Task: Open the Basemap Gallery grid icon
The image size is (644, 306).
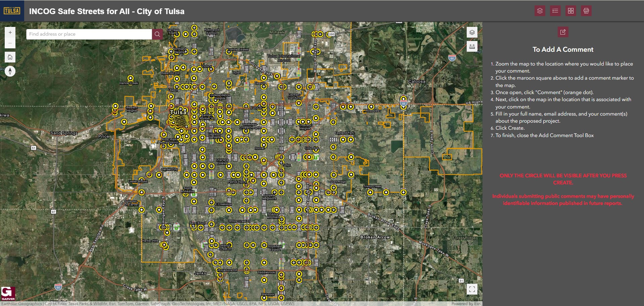Action: point(570,11)
